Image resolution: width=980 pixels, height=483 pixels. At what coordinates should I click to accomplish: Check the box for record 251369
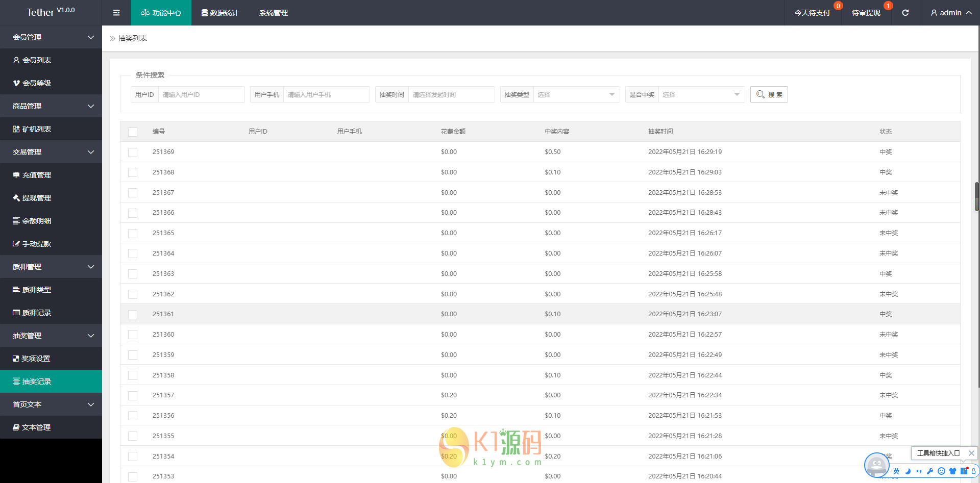click(133, 152)
